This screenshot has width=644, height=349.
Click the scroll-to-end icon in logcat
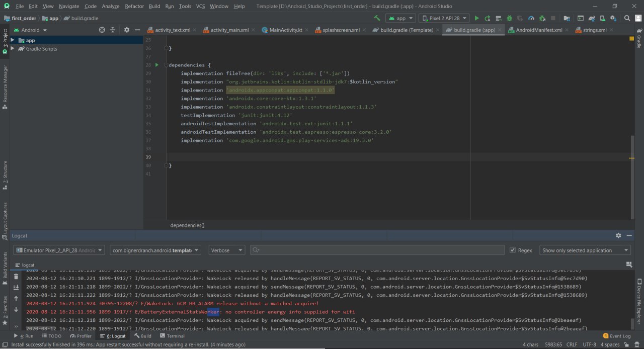[16, 287]
